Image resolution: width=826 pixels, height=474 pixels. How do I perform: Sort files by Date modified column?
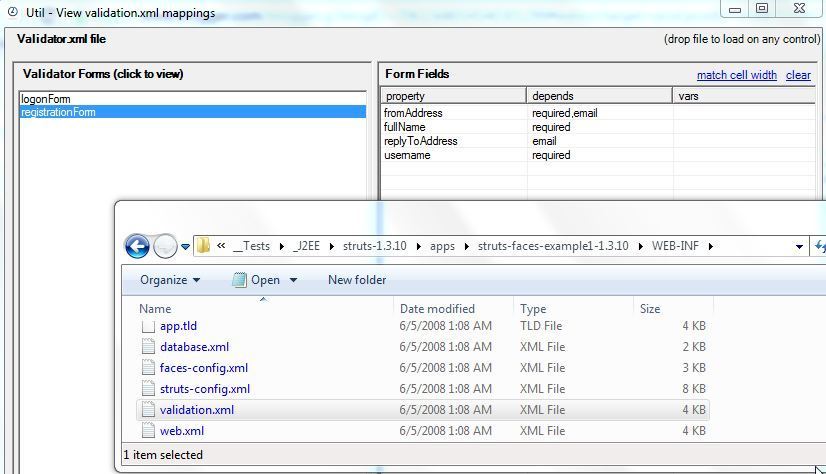click(437, 309)
